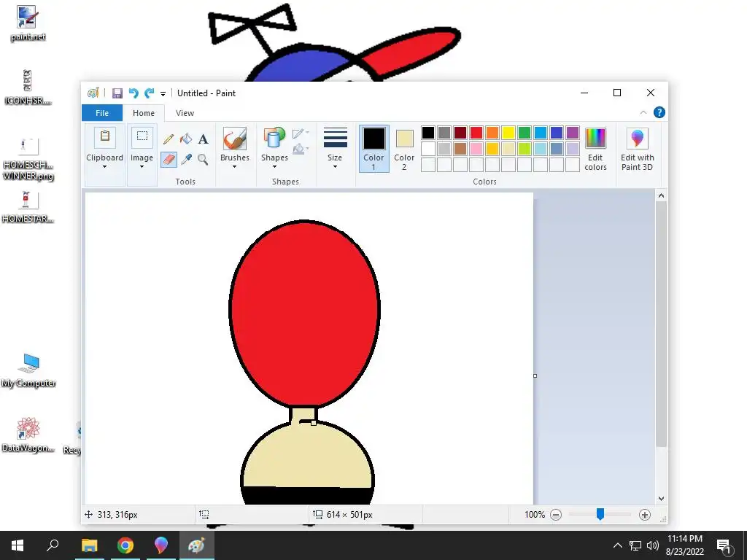Click the zoom slider handle
747x560 pixels.
(600, 514)
